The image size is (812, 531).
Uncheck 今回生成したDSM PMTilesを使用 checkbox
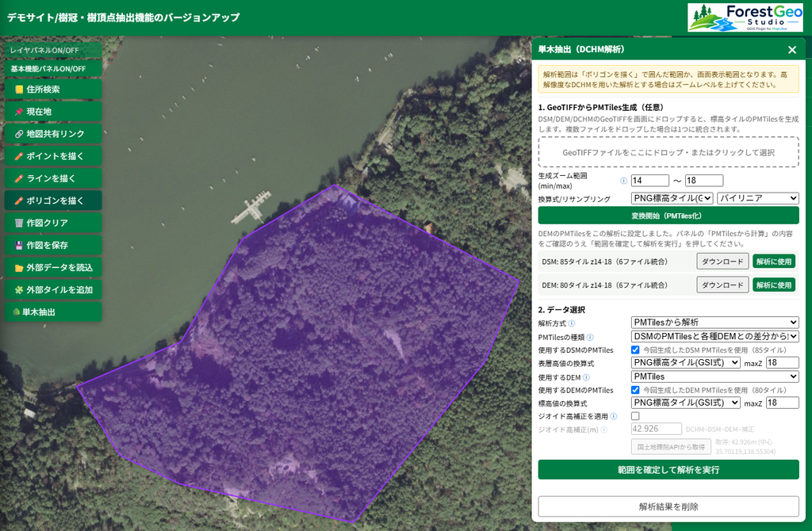tap(635, 350)
